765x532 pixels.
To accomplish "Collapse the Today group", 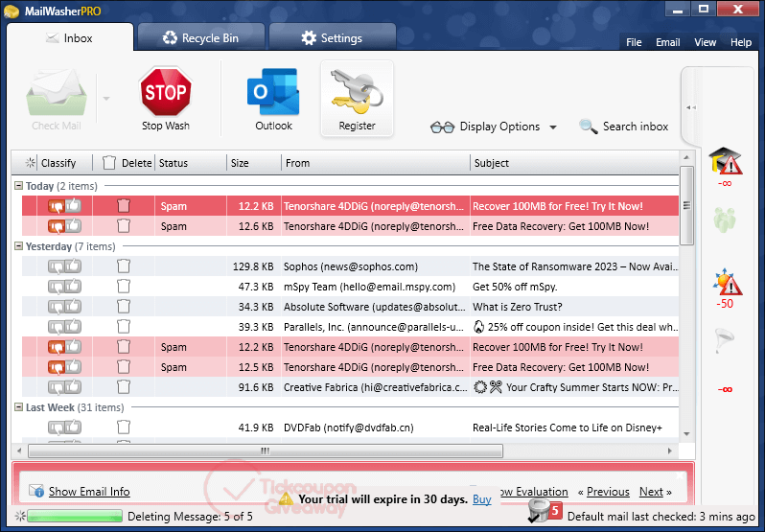I will [18, 186].
